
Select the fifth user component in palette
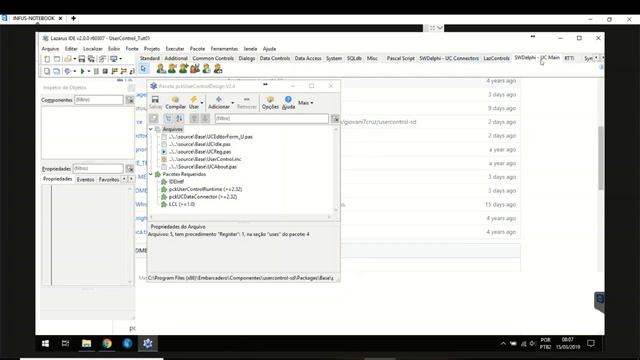pos(207,69)
